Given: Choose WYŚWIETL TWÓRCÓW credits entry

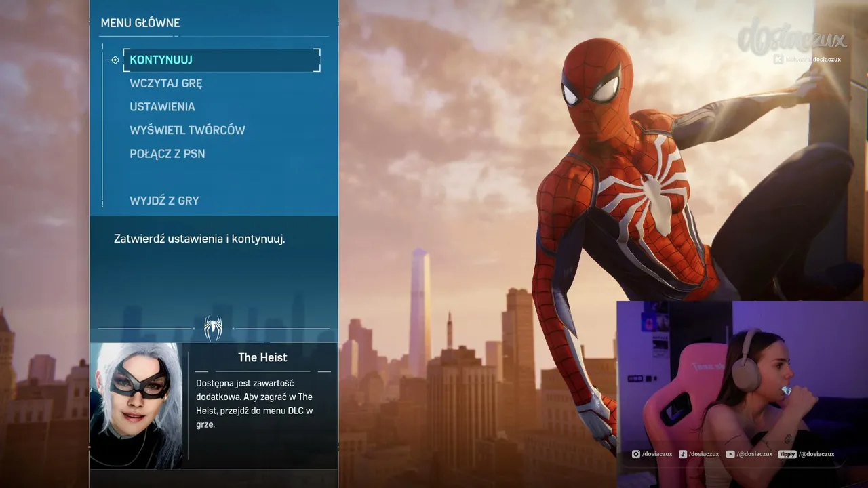Looking at the screenshot, I should pyautogui.click(x=187, y=130).
